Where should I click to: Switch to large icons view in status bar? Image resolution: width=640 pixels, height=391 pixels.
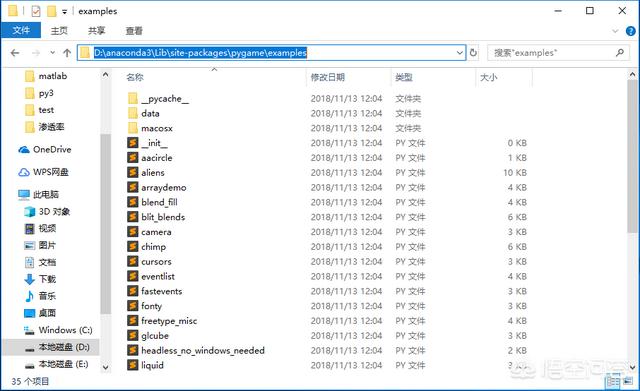pyautogui.click(x=628, y=382)
